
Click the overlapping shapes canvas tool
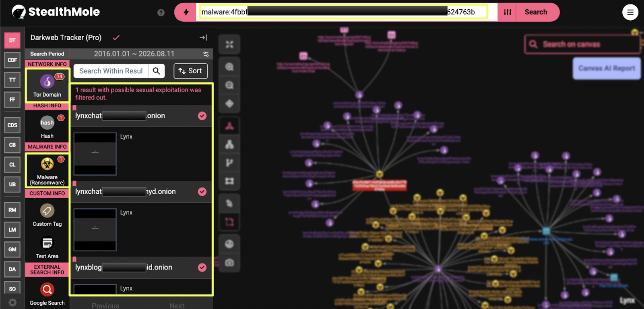click(229, 203)
